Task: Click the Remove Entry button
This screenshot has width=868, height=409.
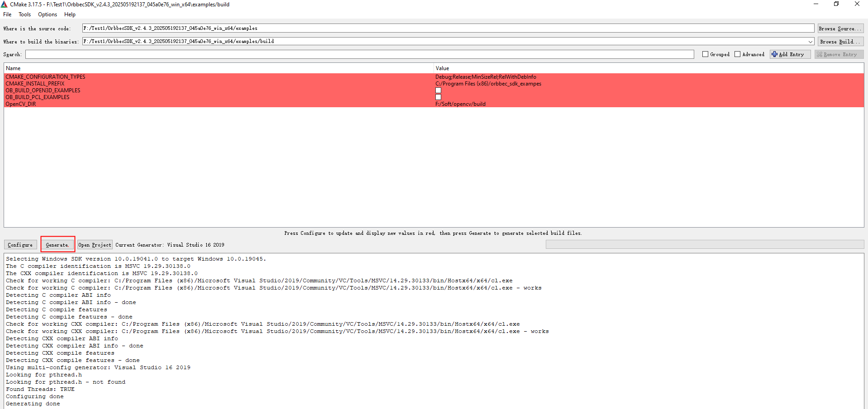Action: click(x=839, y=54)
